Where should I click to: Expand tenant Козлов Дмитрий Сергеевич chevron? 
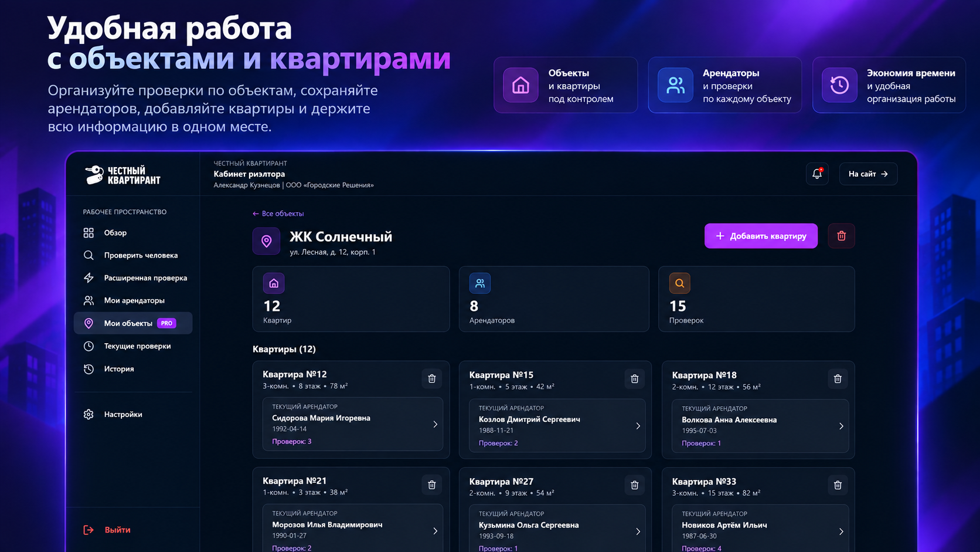[638, 426]
